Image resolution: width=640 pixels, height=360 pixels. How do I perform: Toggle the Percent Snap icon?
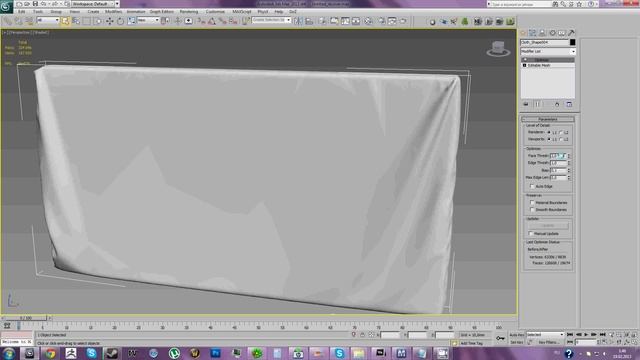point(222,21)
